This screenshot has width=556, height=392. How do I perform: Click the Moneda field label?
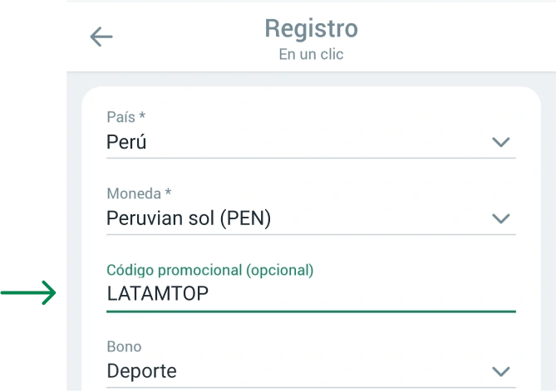(139, 194)
